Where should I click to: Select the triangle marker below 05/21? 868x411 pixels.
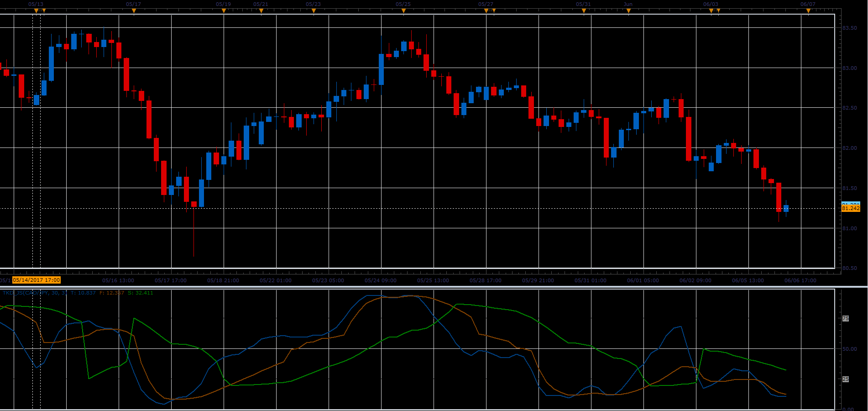[x=261, y=11]
